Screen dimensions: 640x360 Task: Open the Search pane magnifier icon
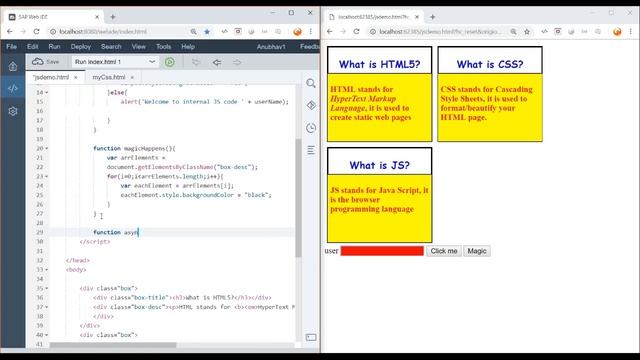point(311,83)
